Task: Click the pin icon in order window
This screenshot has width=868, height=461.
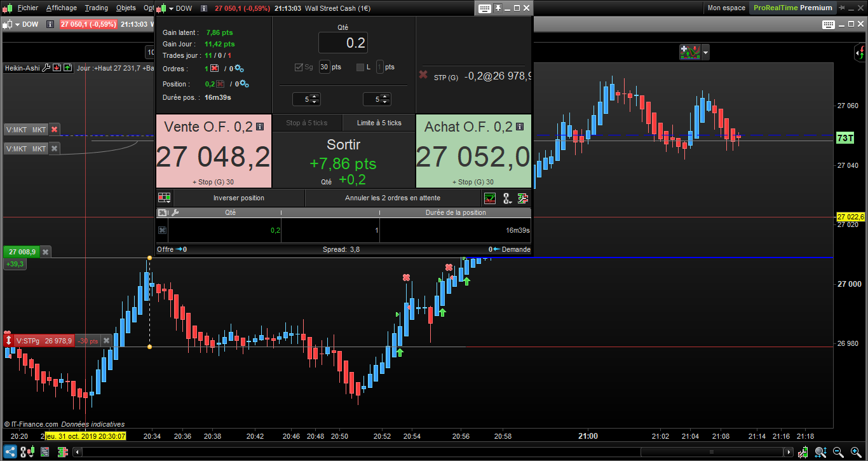Action: (x=499, y=8)
